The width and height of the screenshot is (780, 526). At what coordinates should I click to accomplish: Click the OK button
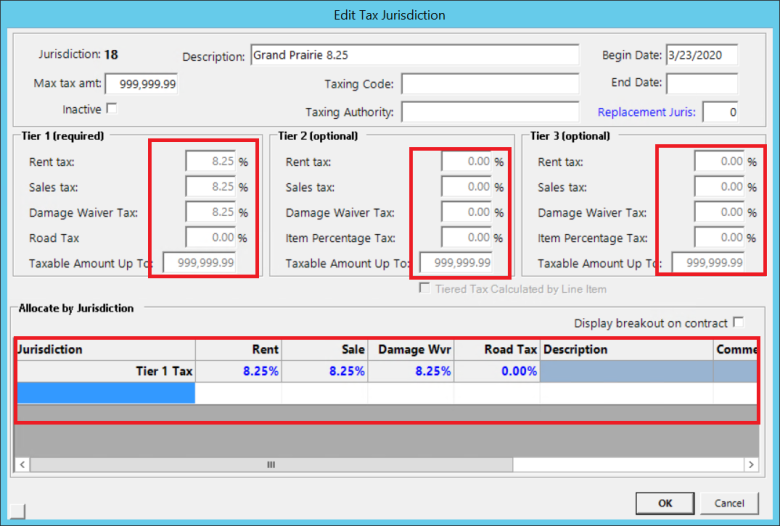point(664,502)
